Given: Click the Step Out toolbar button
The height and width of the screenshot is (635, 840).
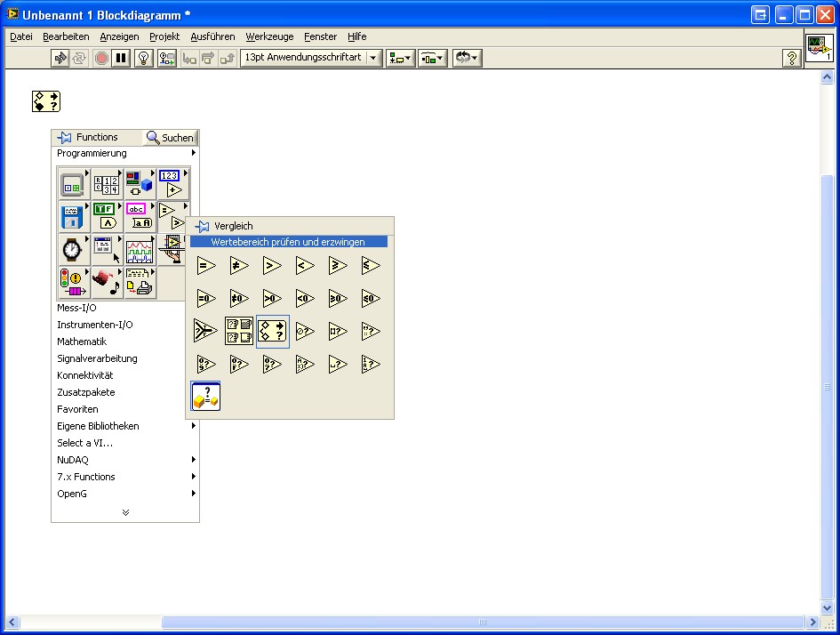Looking at the screenshot, I should (228, 58).
